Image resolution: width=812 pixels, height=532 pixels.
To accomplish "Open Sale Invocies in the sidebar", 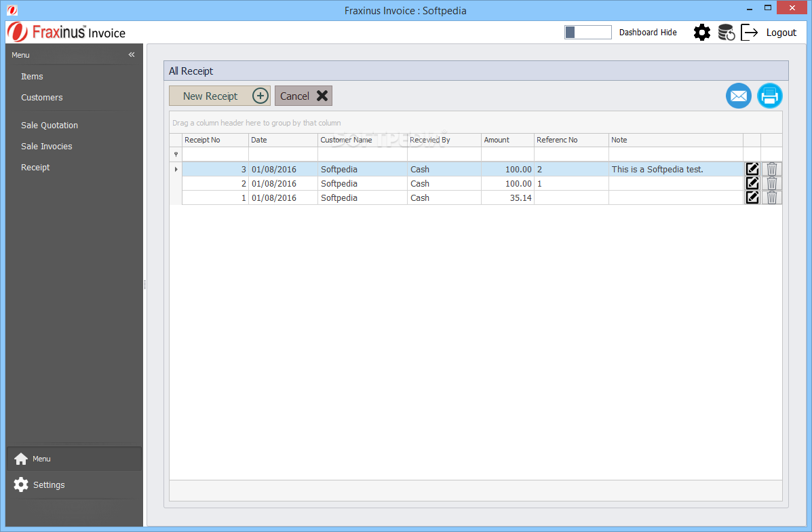I will click(x=47, y=147).
